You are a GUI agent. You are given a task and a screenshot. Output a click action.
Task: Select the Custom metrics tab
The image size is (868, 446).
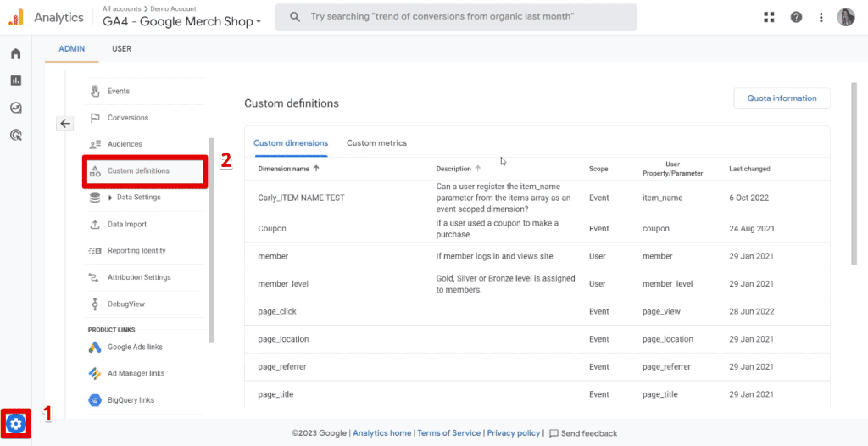pos(377,143)
